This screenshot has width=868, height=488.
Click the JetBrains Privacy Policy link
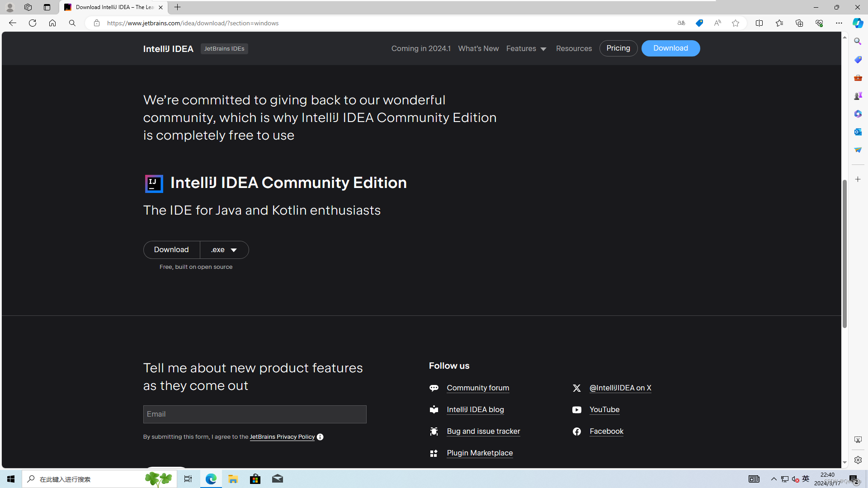(x=282, y=437)
